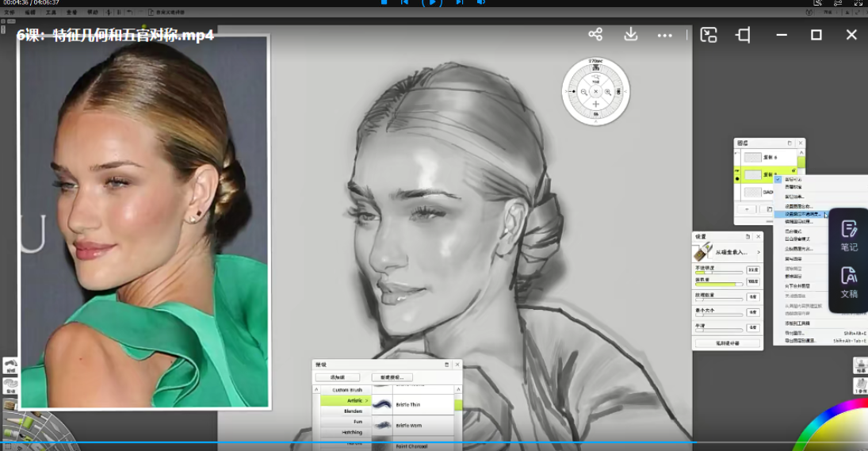Click the add layer plus button
This screenshot has width=868, height=451.
(747, 209)
